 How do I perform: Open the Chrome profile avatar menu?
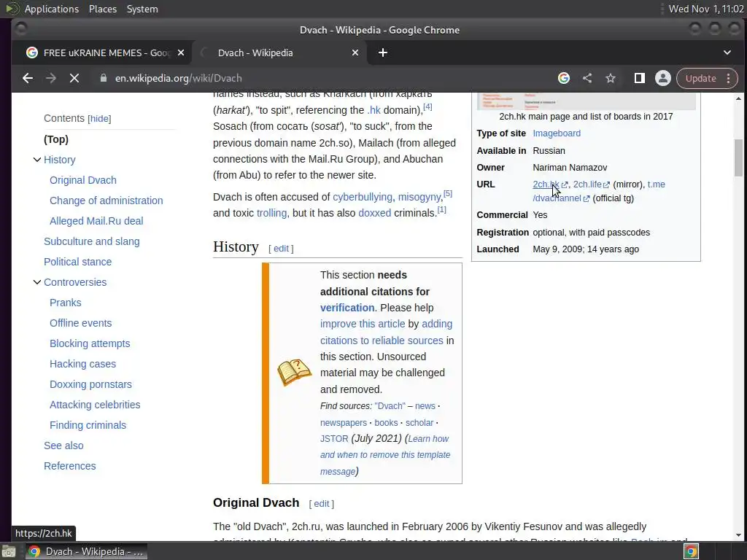click(x=662, y=78)
